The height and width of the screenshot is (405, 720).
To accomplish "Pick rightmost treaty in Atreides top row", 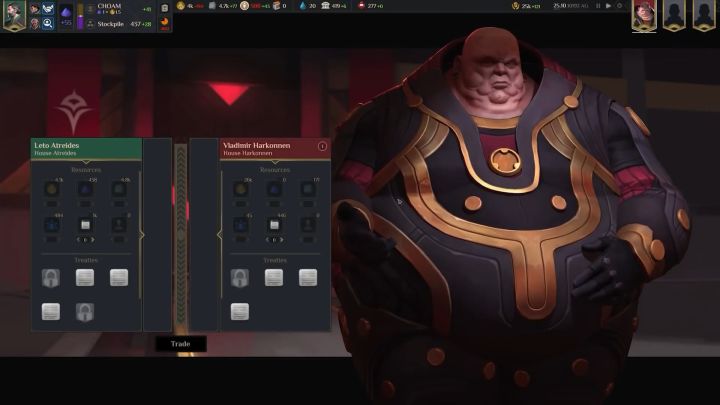I will coord(119,278).
